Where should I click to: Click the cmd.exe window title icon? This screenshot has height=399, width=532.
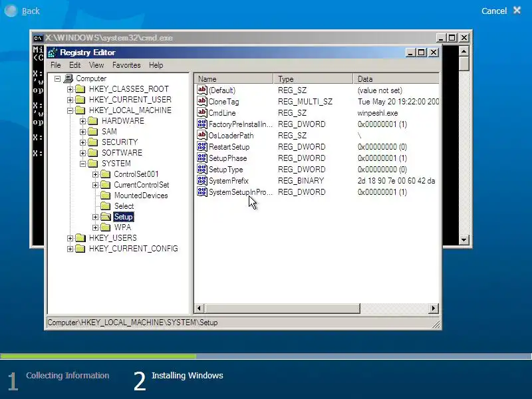38,38
